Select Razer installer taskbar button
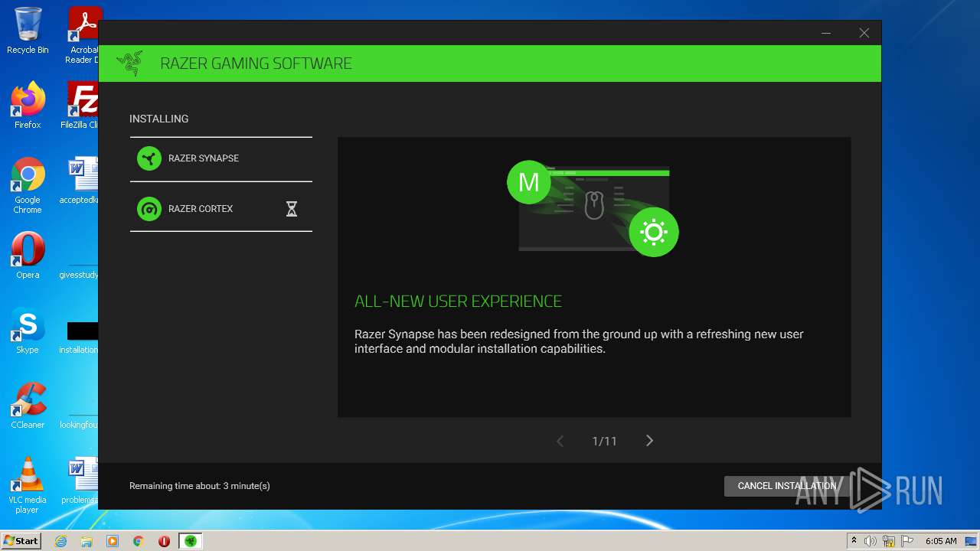 point(190,541)
